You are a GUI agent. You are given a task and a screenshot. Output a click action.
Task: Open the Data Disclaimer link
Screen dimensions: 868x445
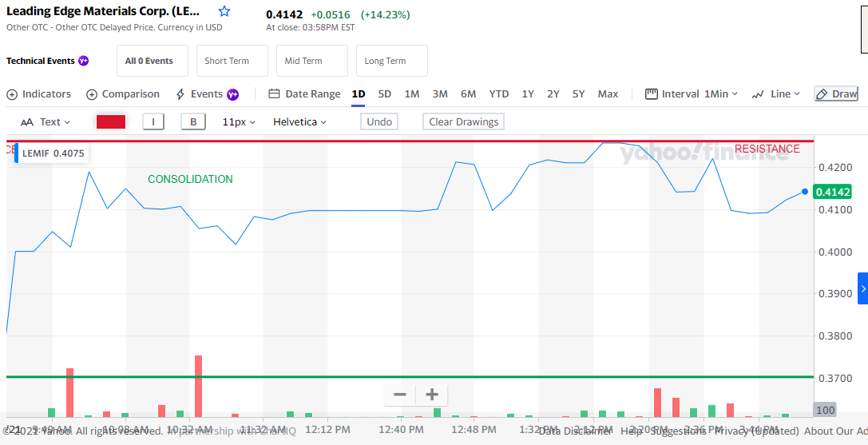pyautogui.click(x=575, y=431)
